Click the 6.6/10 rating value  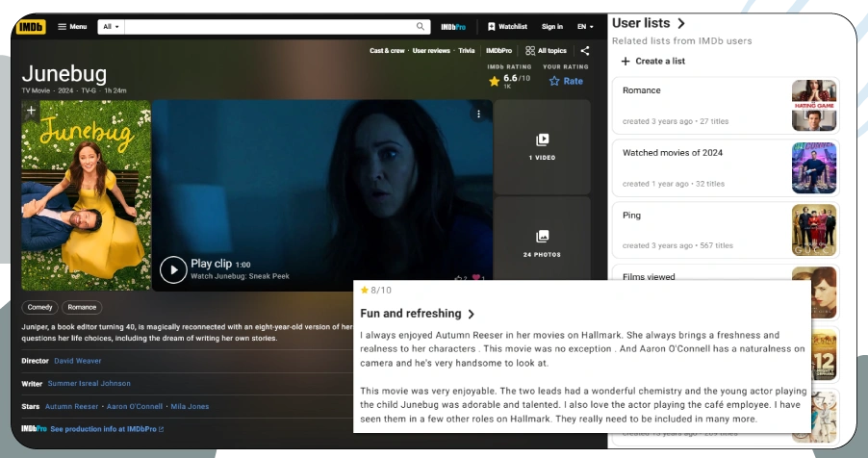click(x=517, y=79)
